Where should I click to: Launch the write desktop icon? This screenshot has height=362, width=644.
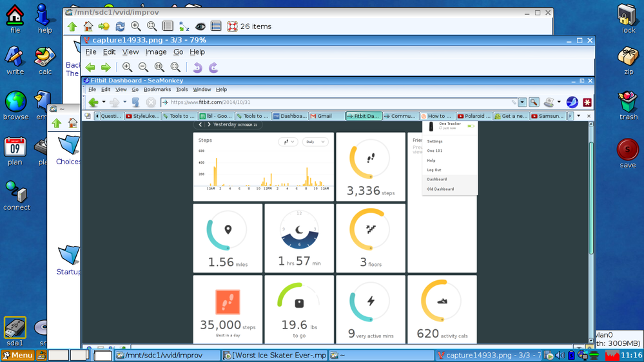point(15,61)
